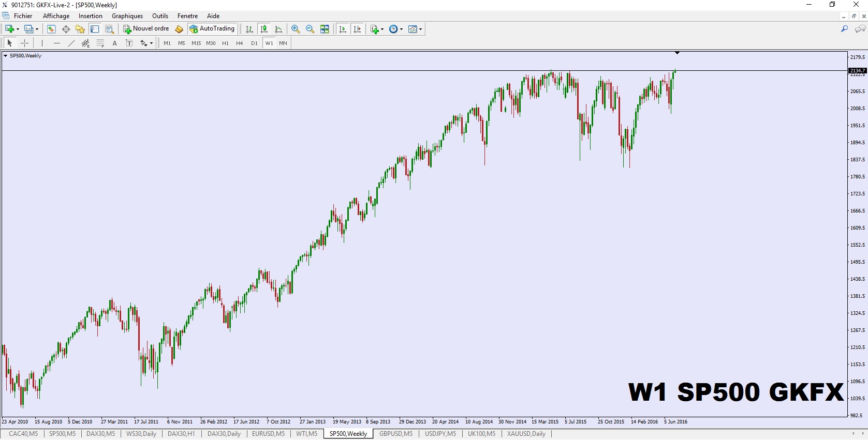Screen dimensions: 868x440
Task: Expand the templates dropdown arrow
Action: pyautogui.click(x=421, y=29)
